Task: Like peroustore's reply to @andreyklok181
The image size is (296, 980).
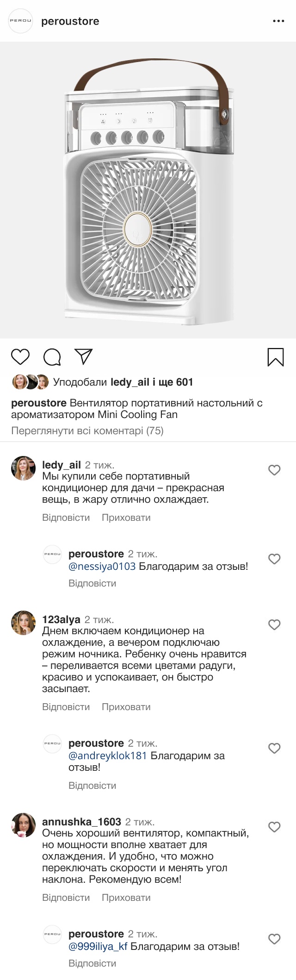Action: pos(274,749)
